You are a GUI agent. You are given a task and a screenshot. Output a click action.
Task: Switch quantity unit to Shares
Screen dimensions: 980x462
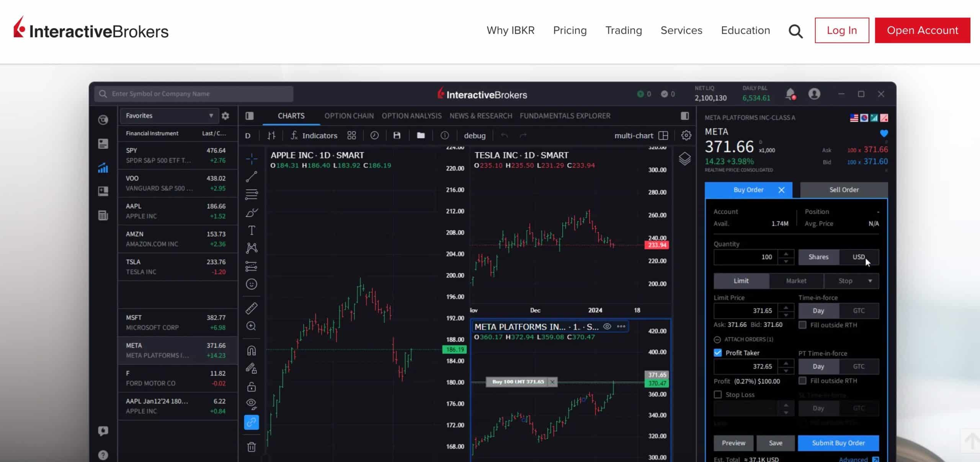818,257
